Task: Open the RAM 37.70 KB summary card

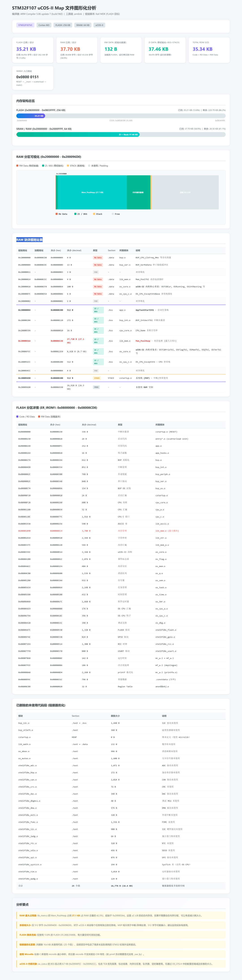Action: [77, 50]
